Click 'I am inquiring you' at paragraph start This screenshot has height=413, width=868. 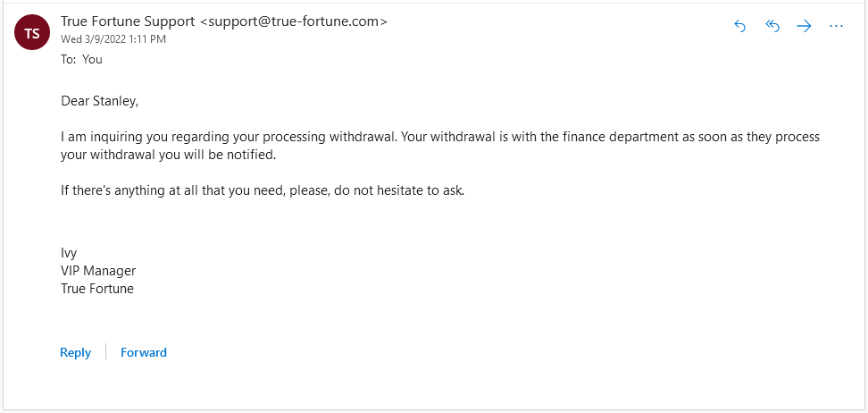113,137
